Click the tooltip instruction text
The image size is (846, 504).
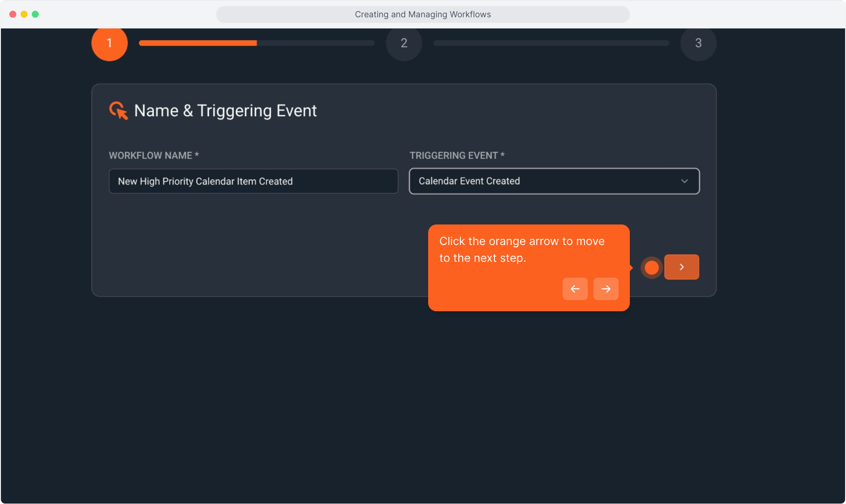coord(522,250)
